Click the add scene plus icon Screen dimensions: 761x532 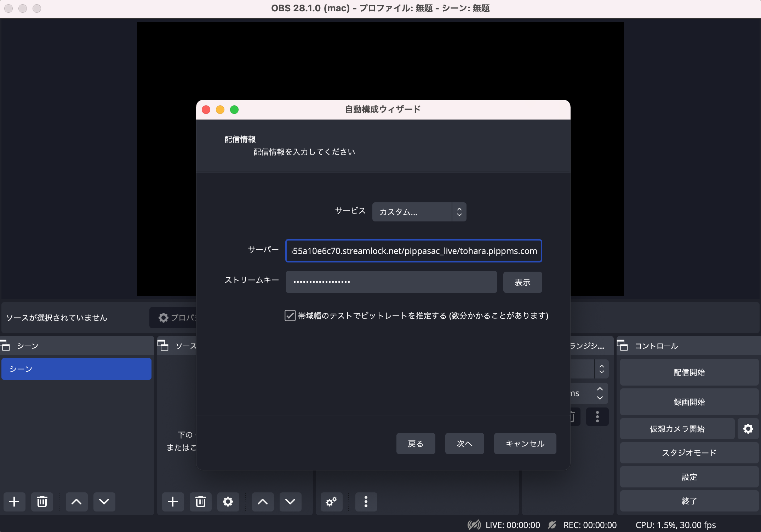point(14,502)
